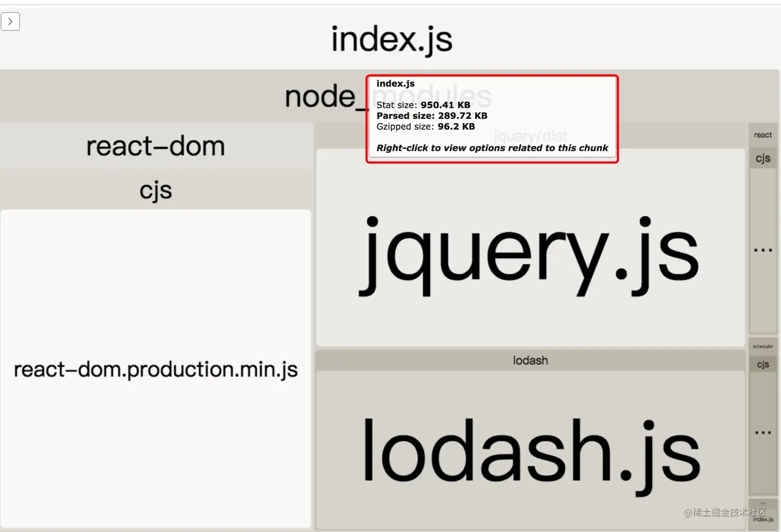Select the cjs folder under scheduler
The width and height of the screenshot is (781, 532).
[x=762, y=364]
